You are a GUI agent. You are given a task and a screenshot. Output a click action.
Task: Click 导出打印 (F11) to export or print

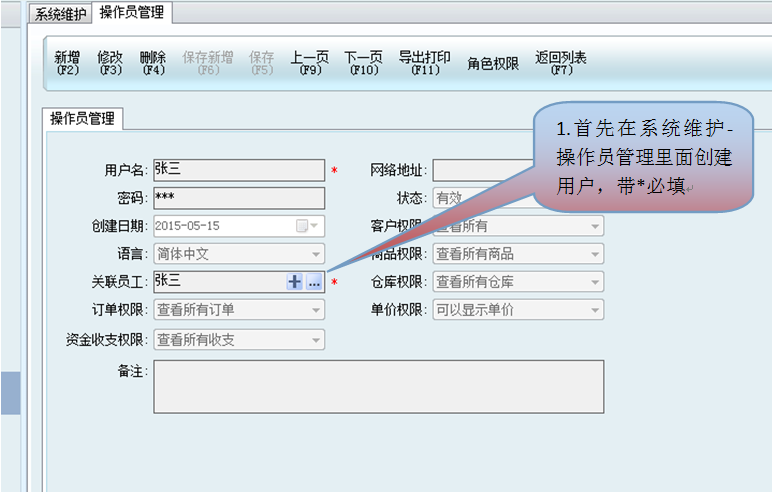424,63
